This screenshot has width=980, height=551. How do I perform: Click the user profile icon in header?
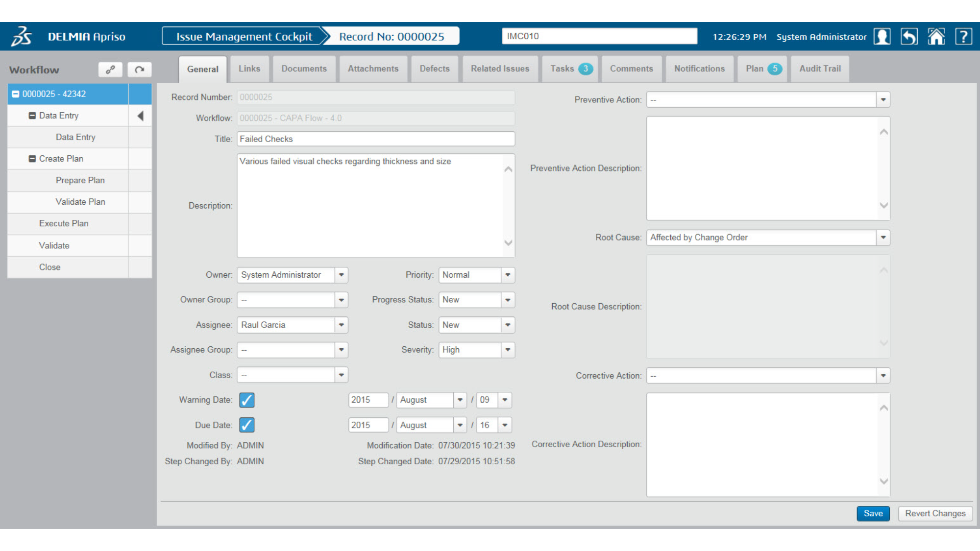click(882, 37)
